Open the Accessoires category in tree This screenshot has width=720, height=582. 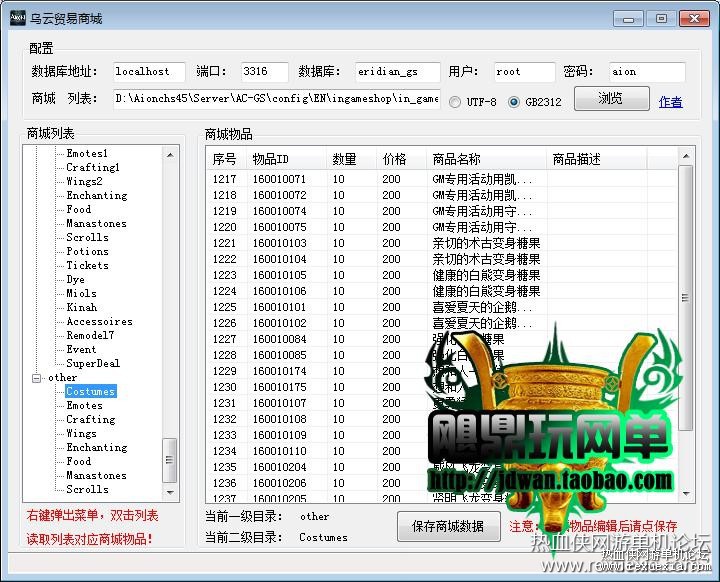coord(99,322)
